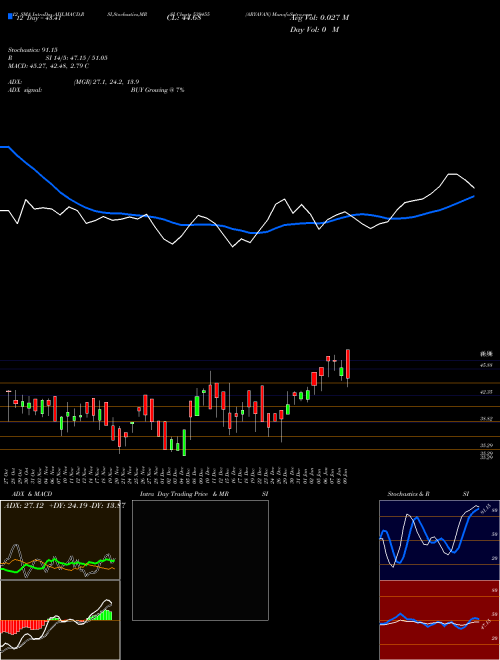Open the blue Stochastics thumbnail chart
500x660 pixels.
click(x=439, y=540)
